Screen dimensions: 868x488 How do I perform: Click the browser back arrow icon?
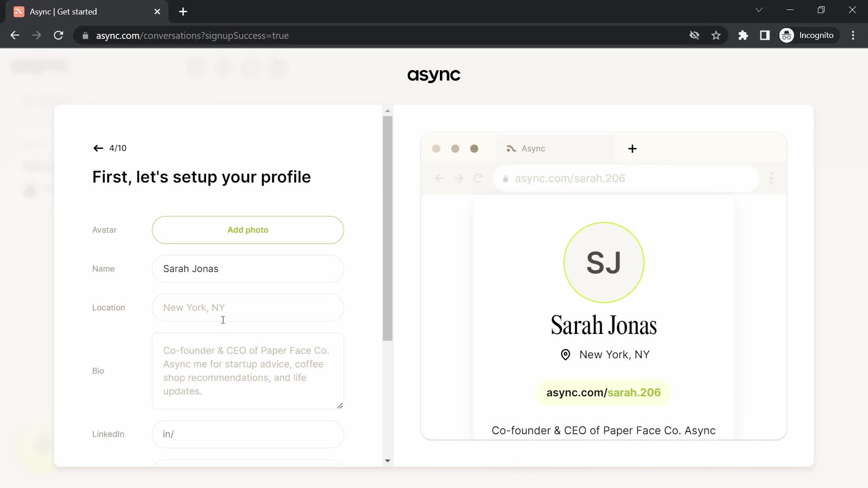(x=15, y=35)
